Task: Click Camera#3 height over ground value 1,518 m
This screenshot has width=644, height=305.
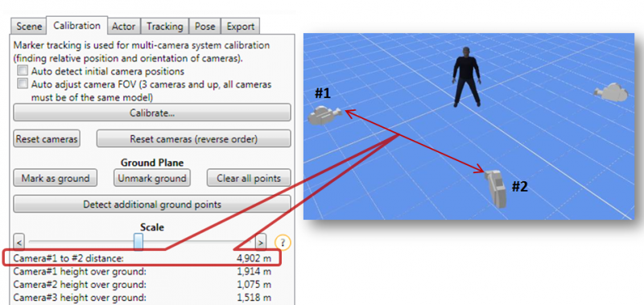Action: [x=254, y=298]
